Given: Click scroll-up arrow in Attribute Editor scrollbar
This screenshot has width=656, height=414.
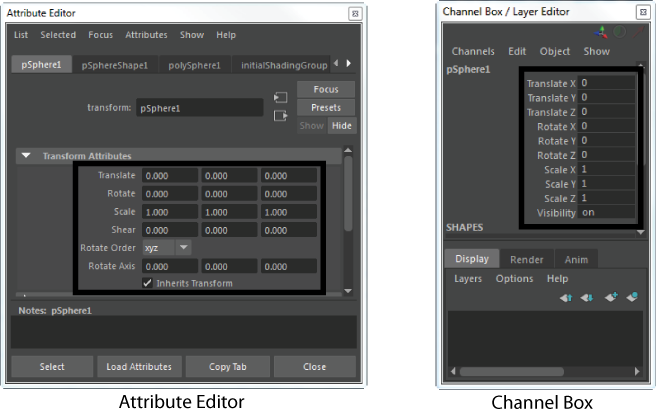Looking at the screenshot, I should pos(348,150).
